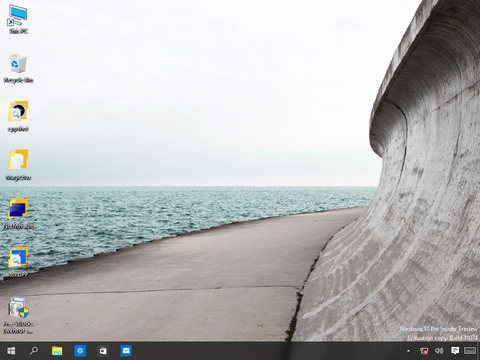
Task: Select the Recycle Bin desktop icon
Action: (x=18, y=68)
